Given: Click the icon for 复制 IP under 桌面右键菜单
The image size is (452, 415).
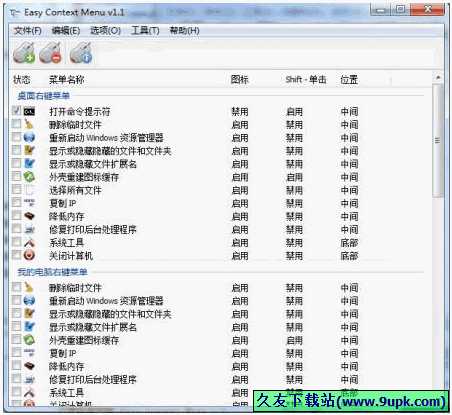Looking at the screenshot, I should (29, 203).
